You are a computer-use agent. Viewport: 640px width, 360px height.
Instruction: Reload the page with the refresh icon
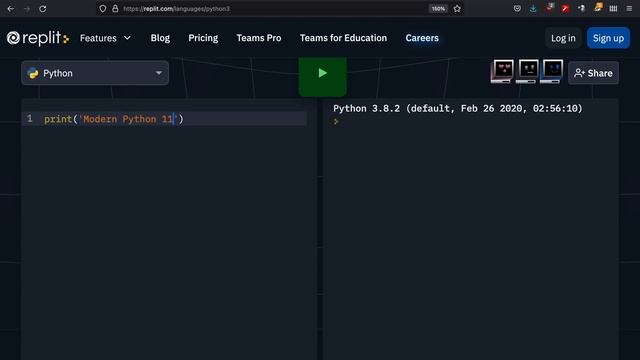click(x=42, y=9)
